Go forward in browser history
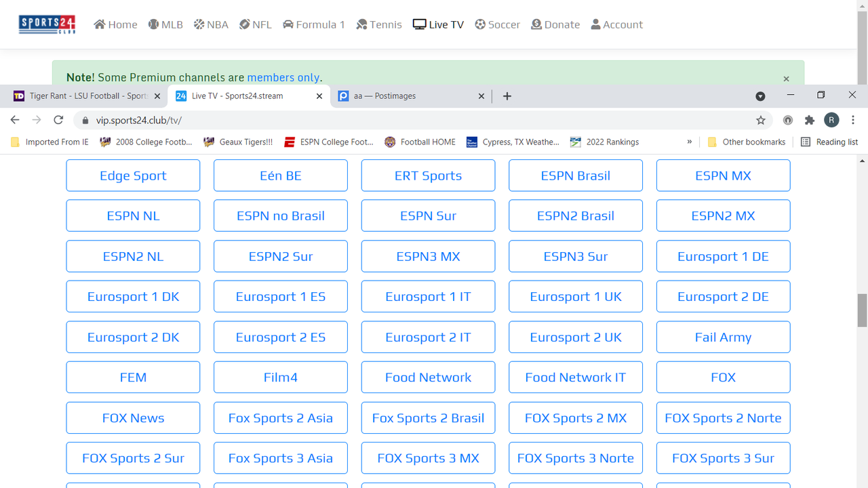The image size is (868, 488). [x=37, y=120]
